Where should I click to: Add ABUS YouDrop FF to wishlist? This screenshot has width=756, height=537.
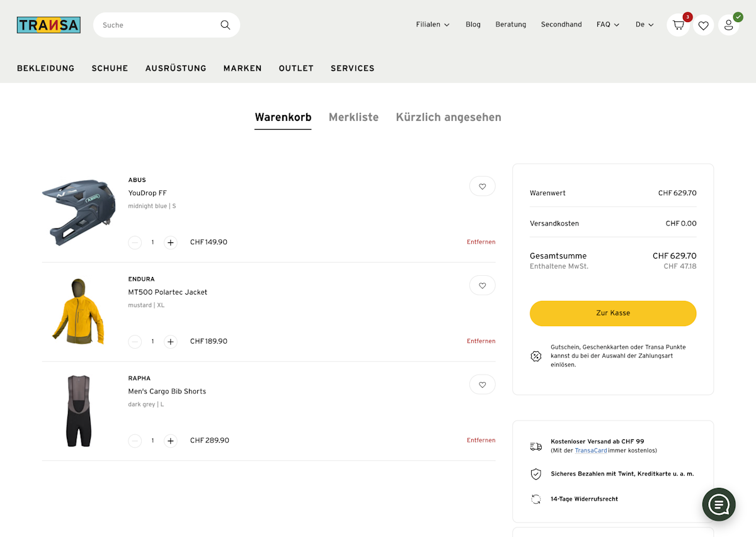pos(483,186)
